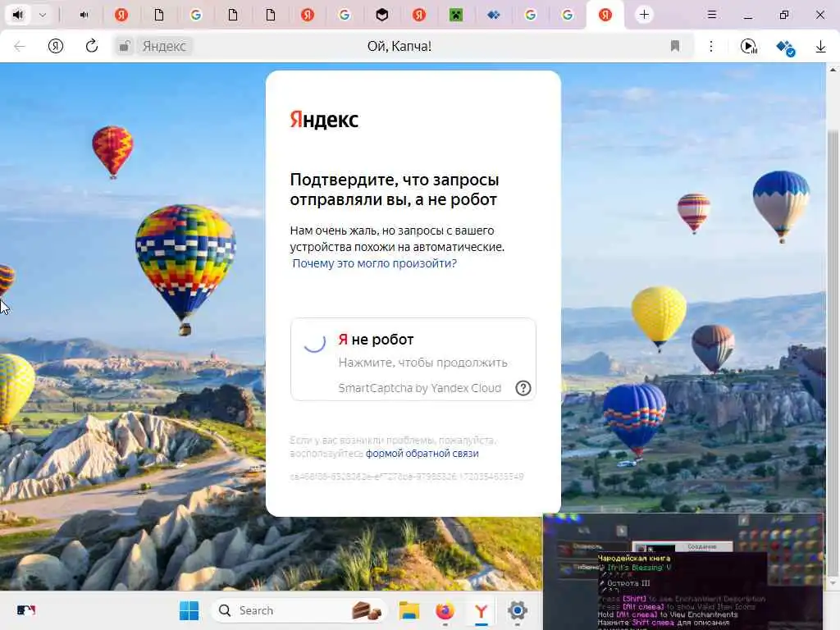Go back with the browser back arrow
This screenshot has width=840, height=630.
20,47
